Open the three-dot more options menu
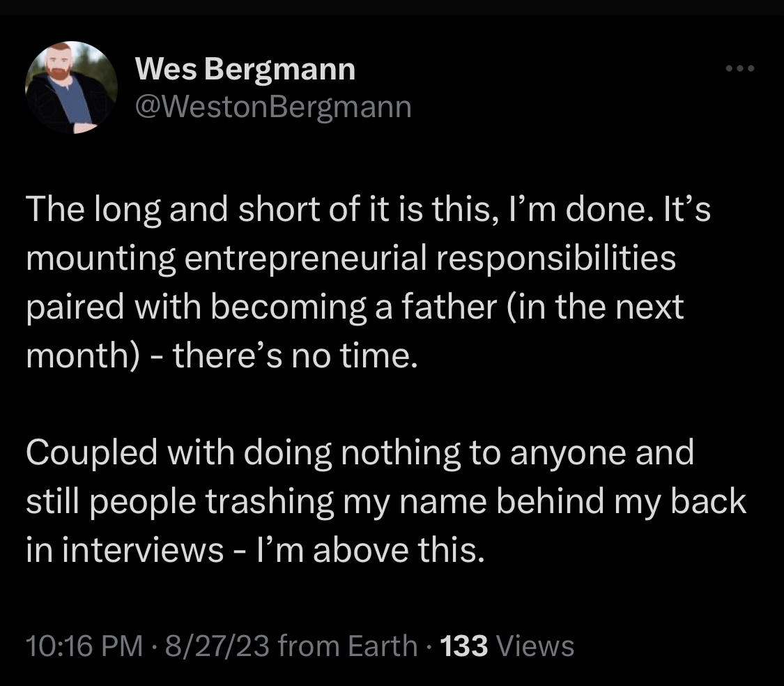784x686 pixels. pyautogui.click(x=740, y=68)
